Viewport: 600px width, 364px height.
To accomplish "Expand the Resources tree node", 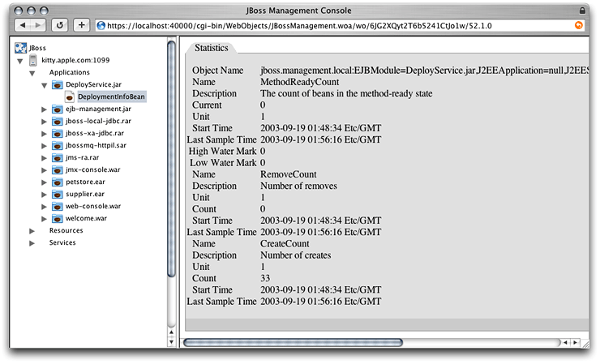I will tap(32, 231).
